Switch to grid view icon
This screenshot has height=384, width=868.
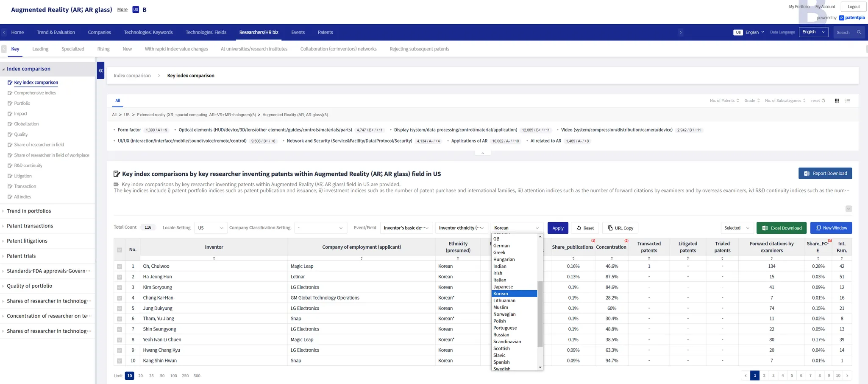[837, 101]
